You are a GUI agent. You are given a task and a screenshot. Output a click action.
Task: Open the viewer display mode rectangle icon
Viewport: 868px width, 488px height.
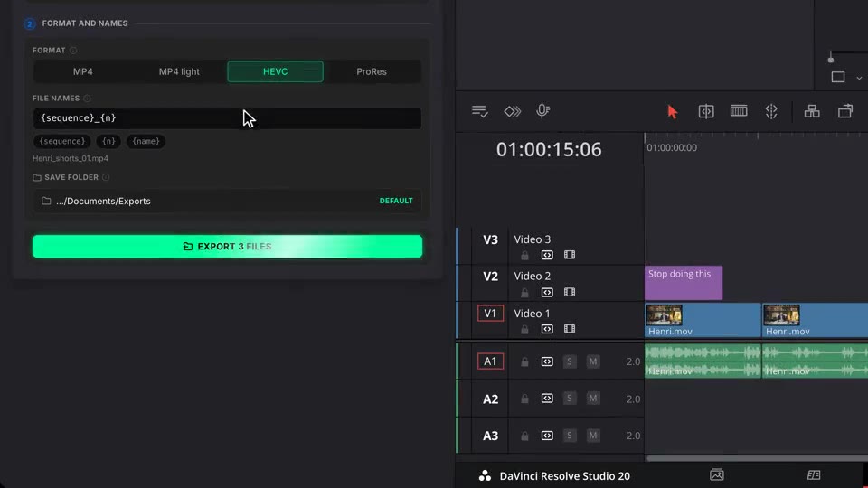click(x=838, y=78)
